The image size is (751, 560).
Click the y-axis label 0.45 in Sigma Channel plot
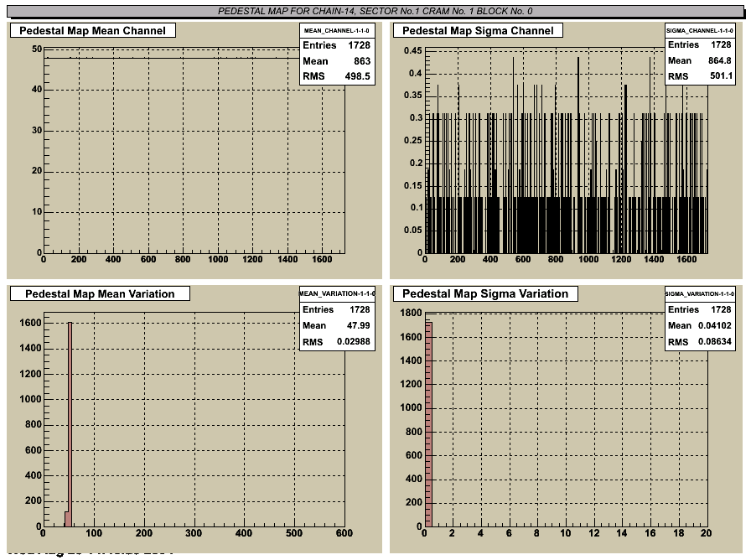tap(413, 51)
